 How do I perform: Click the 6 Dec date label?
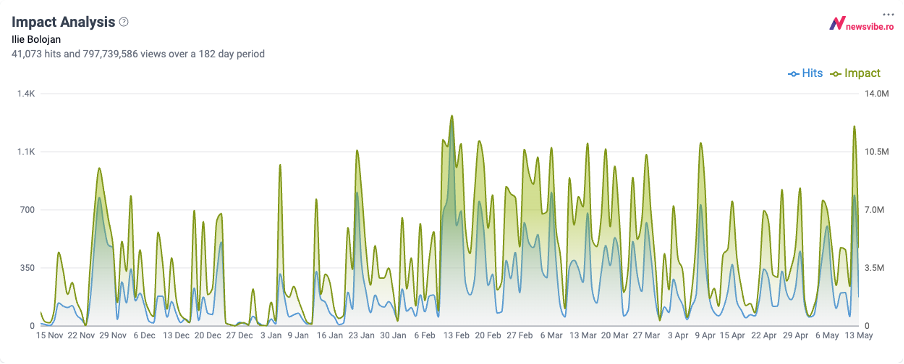click(144, 335)
